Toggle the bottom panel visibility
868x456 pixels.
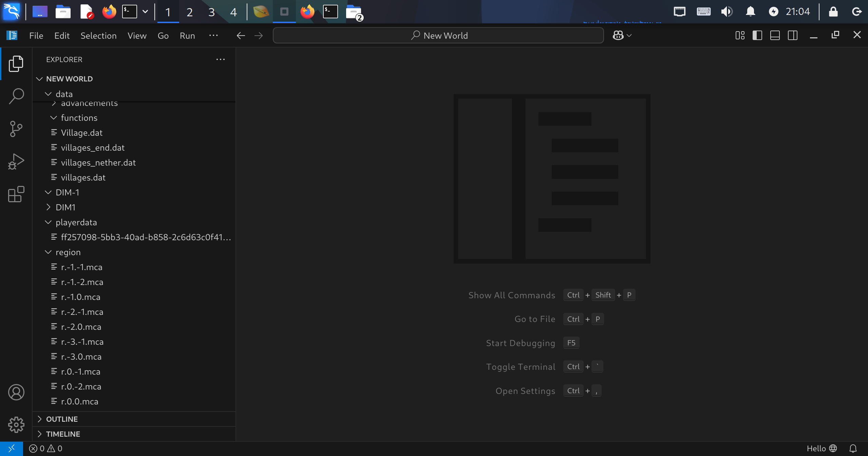(x=775, y=35)
